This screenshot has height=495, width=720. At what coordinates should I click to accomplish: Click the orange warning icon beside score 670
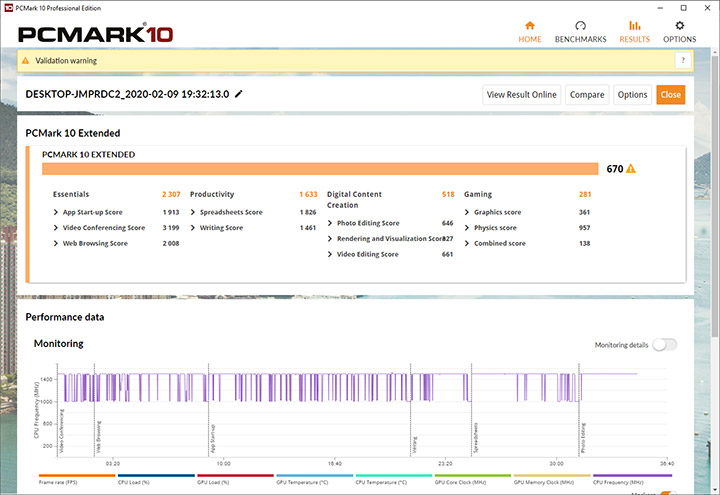point(631,169)
